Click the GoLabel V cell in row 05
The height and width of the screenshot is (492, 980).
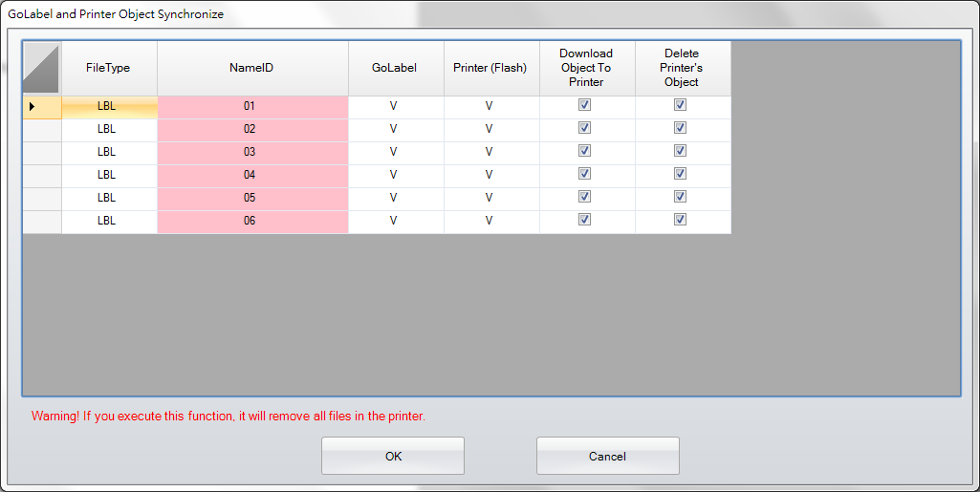coord(396,199)
